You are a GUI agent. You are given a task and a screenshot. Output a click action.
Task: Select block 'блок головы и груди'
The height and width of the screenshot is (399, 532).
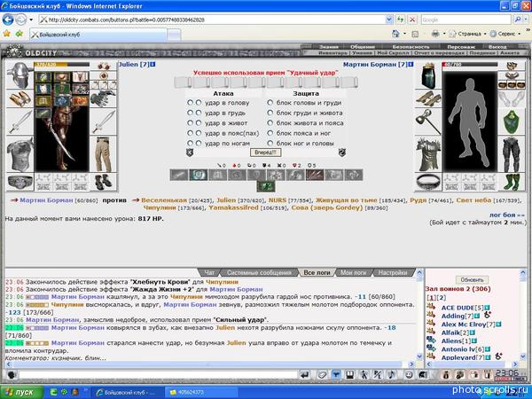coord(270,103)
